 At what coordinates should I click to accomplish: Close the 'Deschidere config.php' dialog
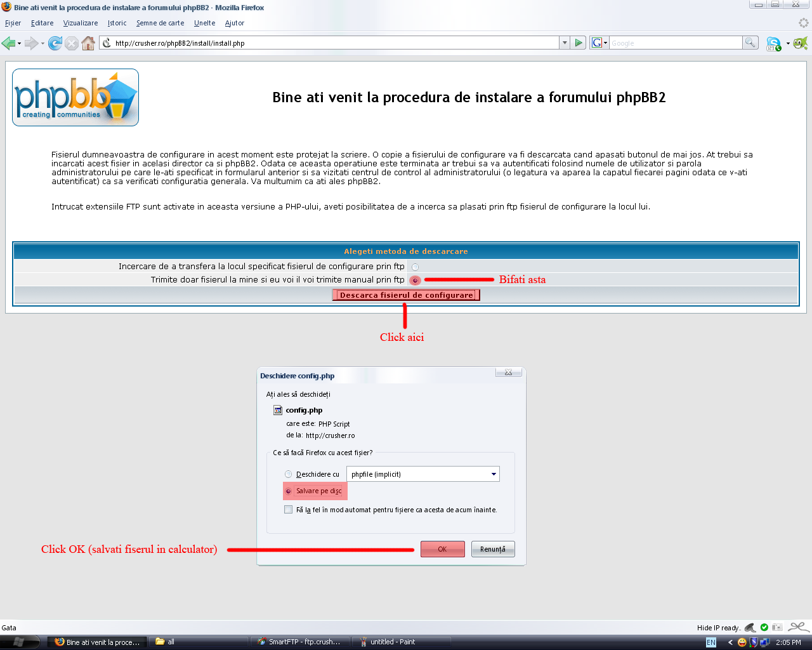pos(508,373)
